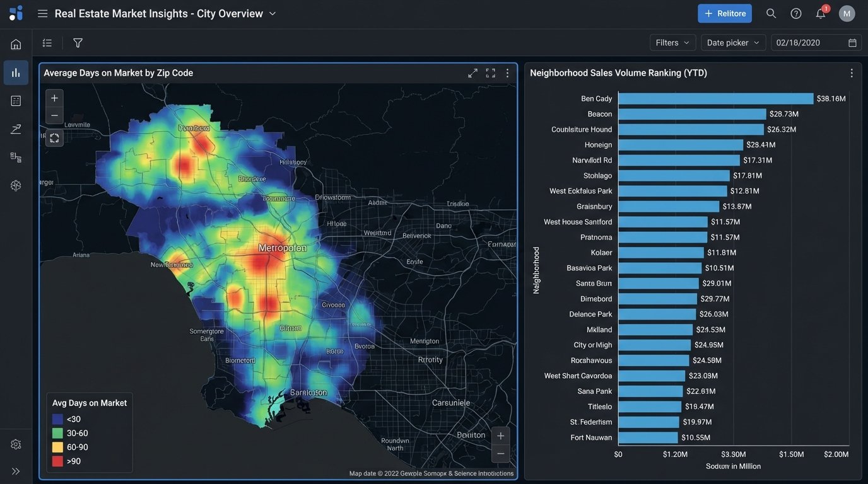Open the Filters dropdown
The height and width of the screenshot is (484, 868).
[672, 42]
